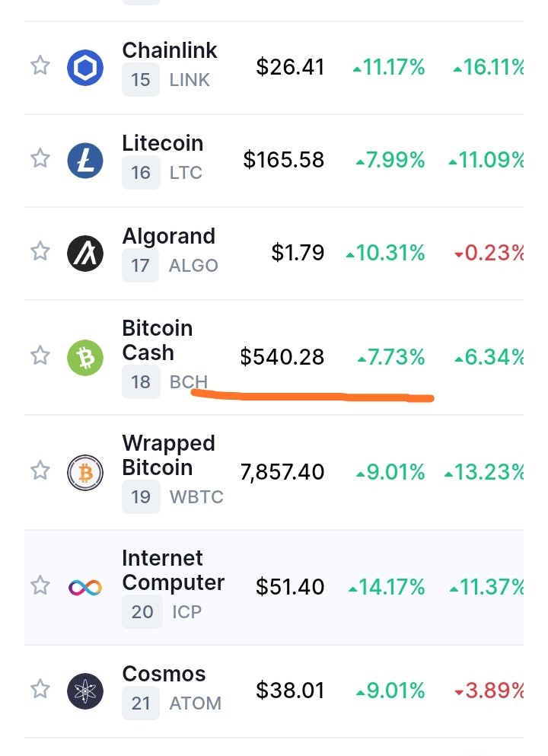Viewport: 548px width, 756px height.
Task: Click the Algorand black logo
Action: [x=84, y=253]
